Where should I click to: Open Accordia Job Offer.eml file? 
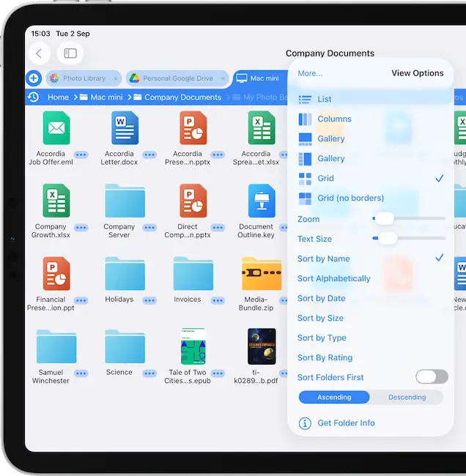click(x=56, y=128)
